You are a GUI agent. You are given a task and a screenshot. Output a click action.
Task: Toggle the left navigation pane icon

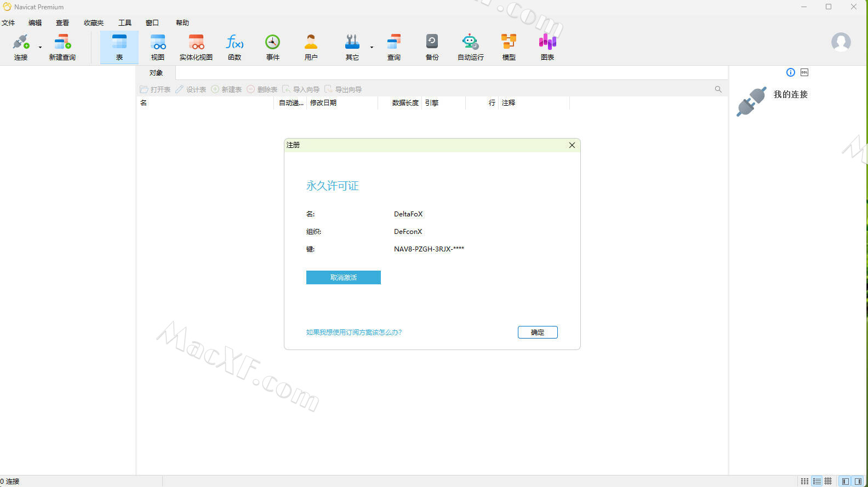point(846,481)
